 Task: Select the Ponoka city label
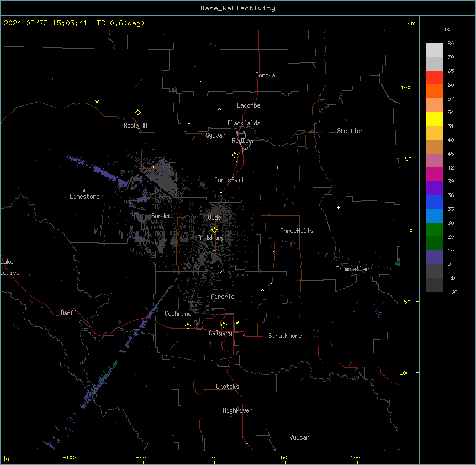(265, 75)
